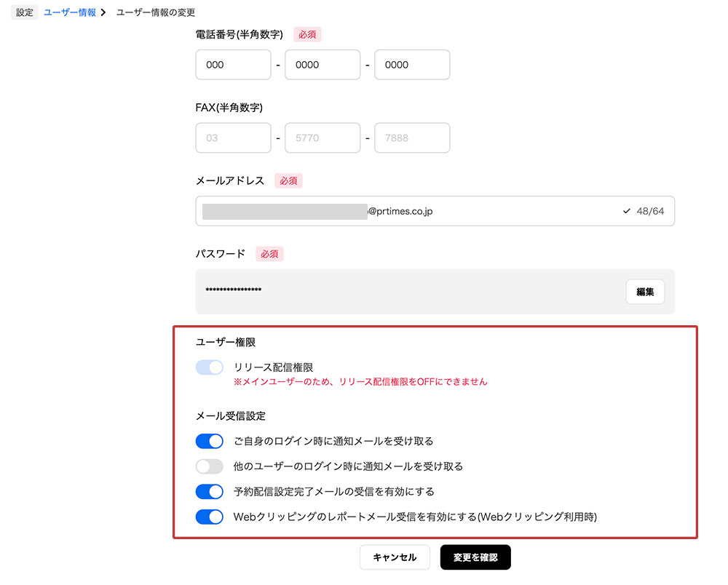Click the checkmark icon in email field
Image resolution: width=728 pixels, height=585 pixels.
click(626, 211)
